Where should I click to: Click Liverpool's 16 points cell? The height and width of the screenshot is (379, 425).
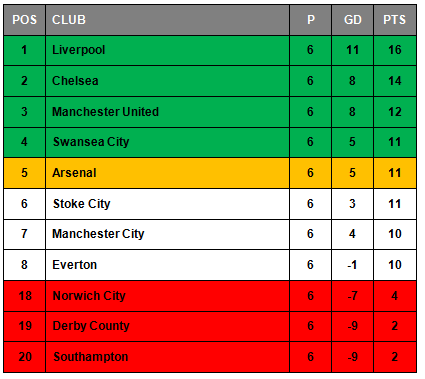pyautogui.click(x=395, y=50)
